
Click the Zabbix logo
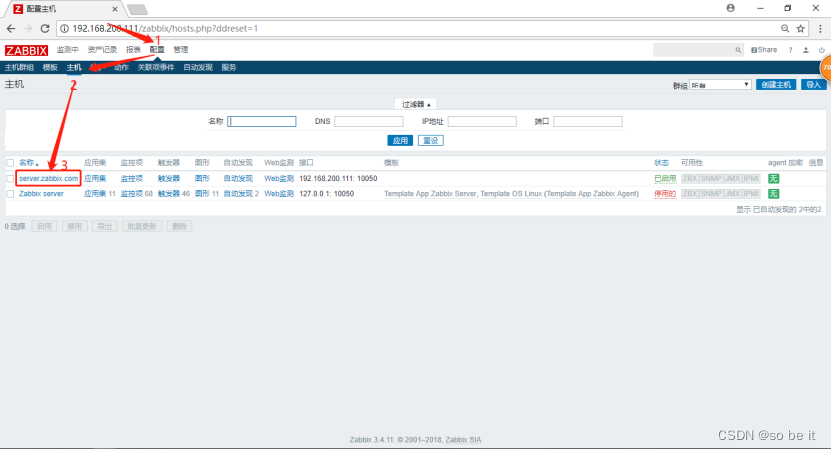(26, 50)
